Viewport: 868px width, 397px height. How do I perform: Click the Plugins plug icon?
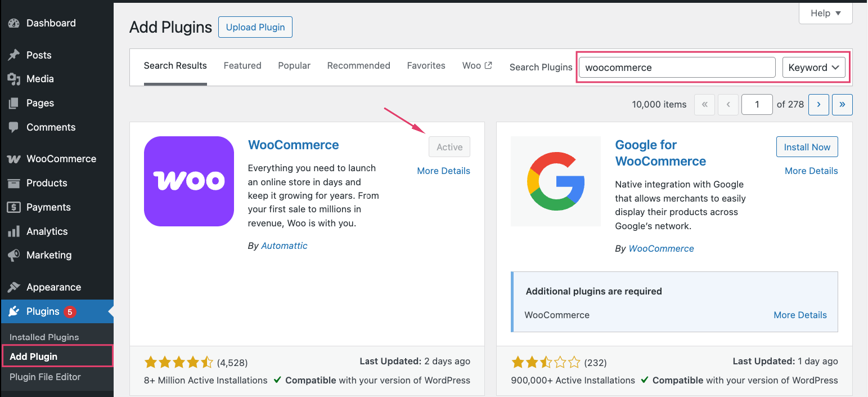14,311
